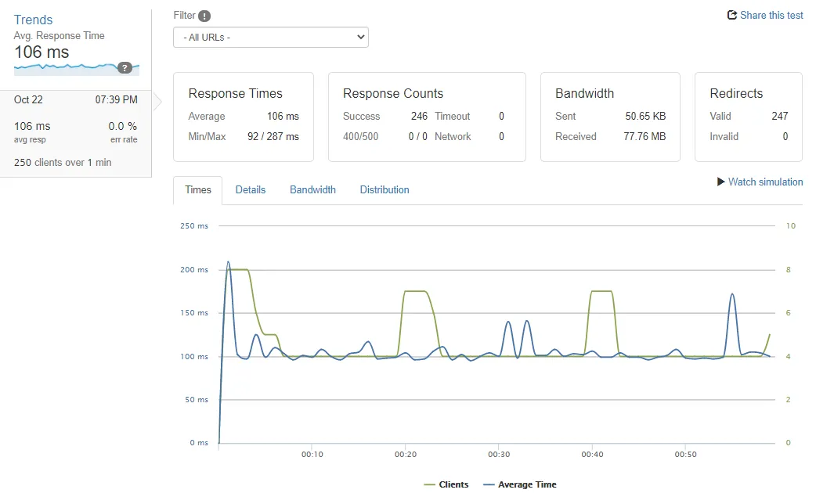Switch to the Details tab
Image resolution: width=816 pixels, height=504 pixels.
click(250, 189)
